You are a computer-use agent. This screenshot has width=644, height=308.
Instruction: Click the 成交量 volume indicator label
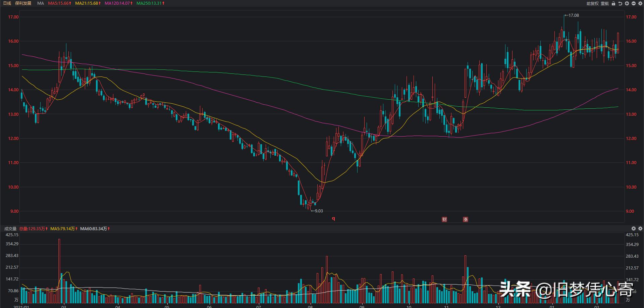coord(10,229)
